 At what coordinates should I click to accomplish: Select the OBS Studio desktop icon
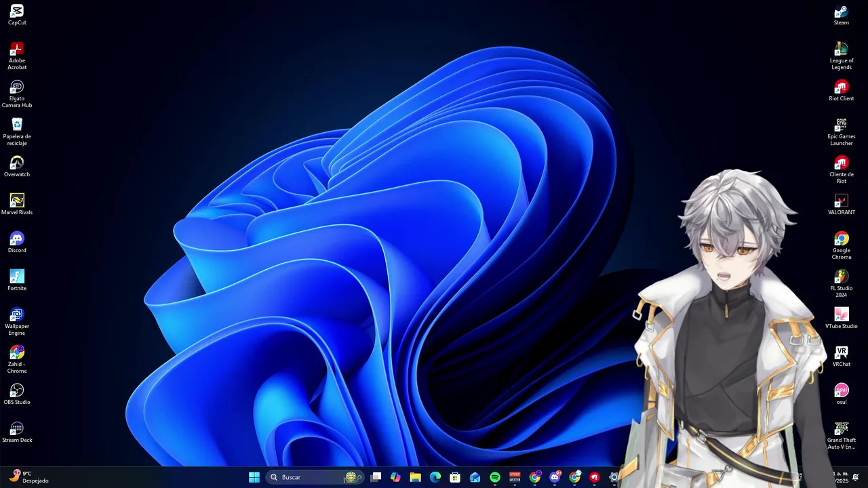pyautogui.click(x=17, y=394)
